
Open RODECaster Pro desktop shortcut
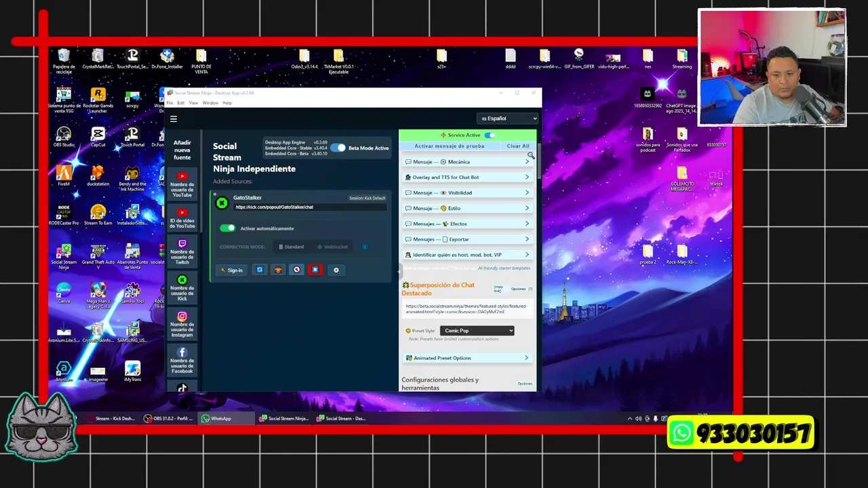pos(64,215)
